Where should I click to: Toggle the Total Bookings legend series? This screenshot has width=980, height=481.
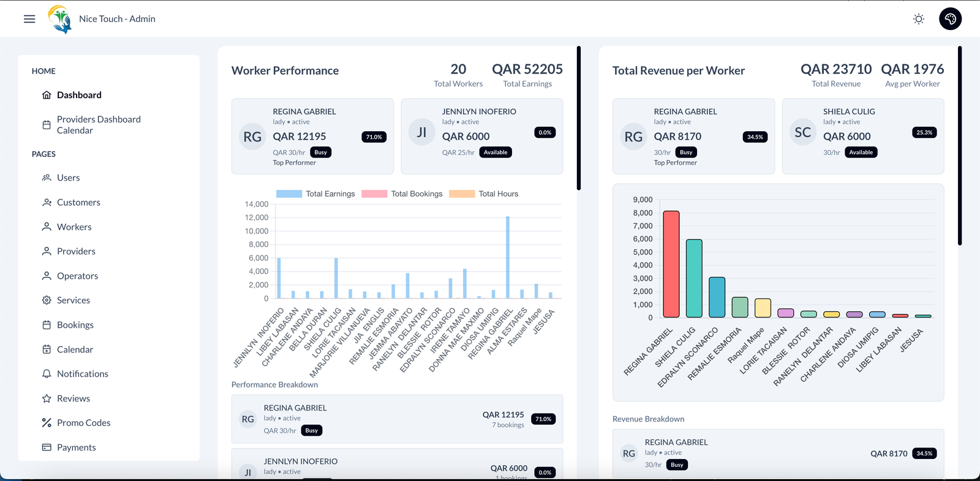tap(402, 194)
